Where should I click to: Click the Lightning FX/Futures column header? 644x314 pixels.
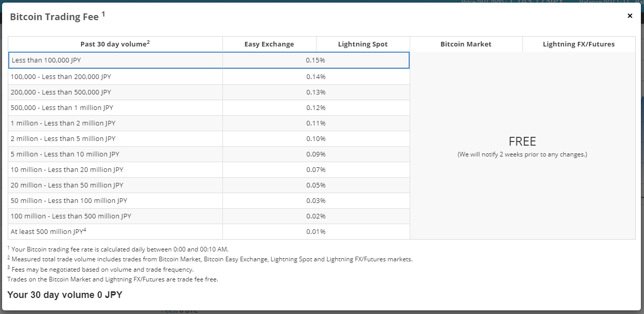578,44
